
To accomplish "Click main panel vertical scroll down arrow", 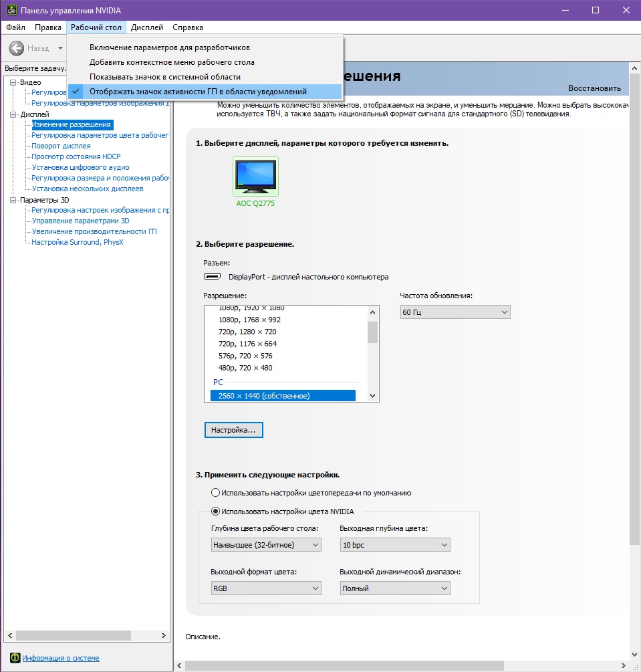I will pyautogui.click(x=634, y=655).
